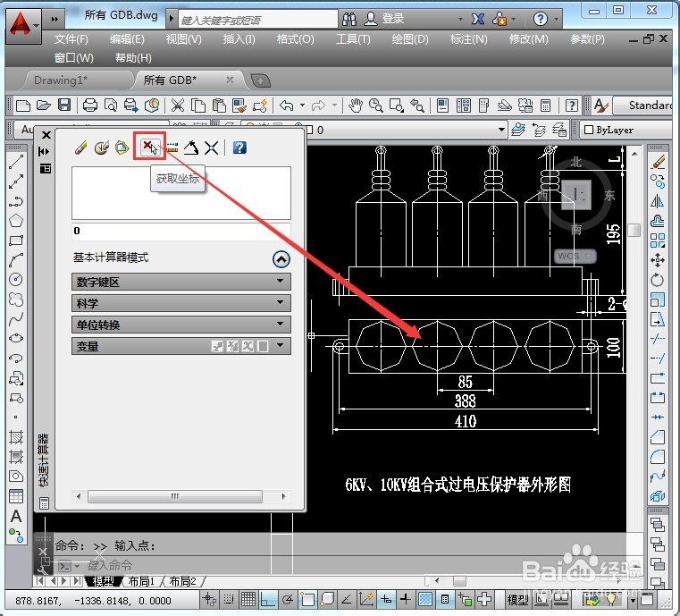Open the 文件(F) menu
The height and width of the screenshot is (616, 680).
click(x=71, y=39)
